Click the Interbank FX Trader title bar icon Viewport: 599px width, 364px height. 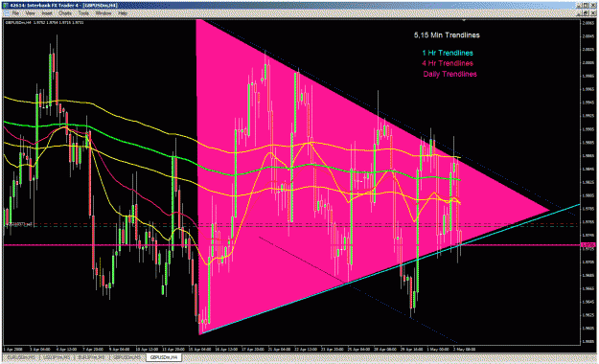[6, 6]
